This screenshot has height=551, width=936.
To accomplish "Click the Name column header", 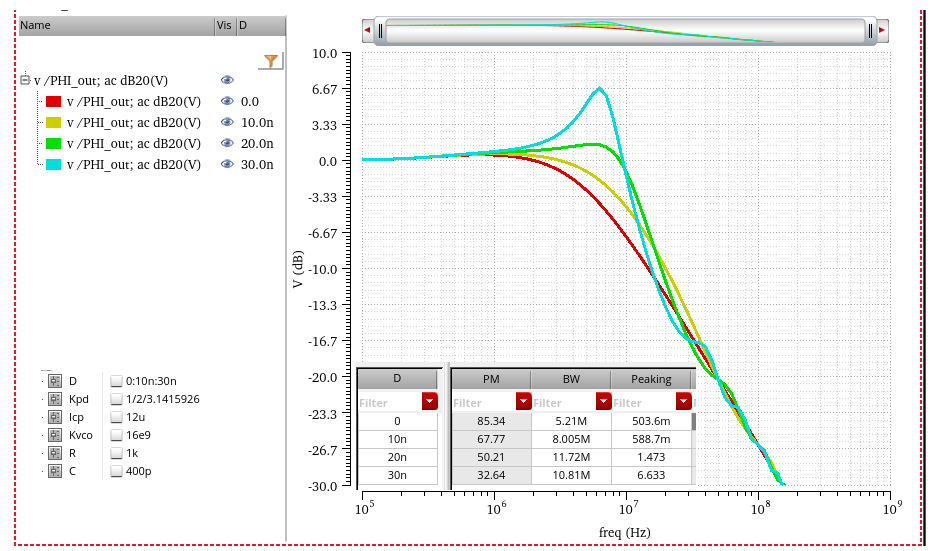I will tap(116, 26).
